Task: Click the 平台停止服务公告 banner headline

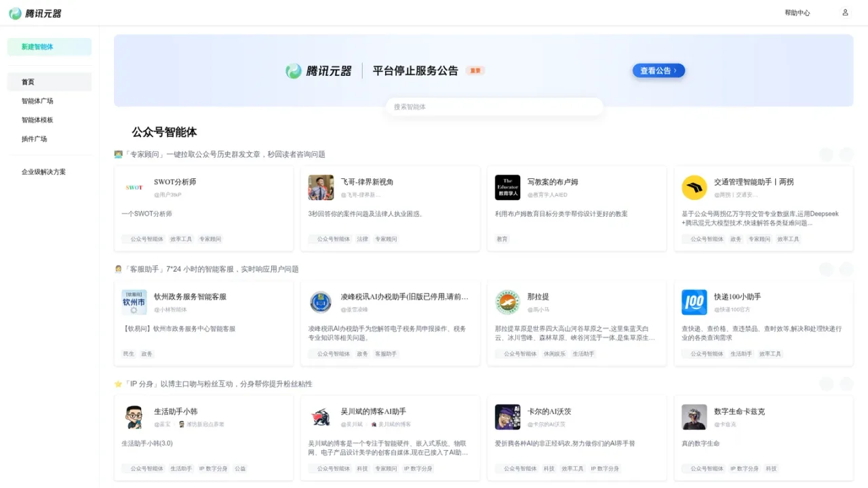Action: 416,70
